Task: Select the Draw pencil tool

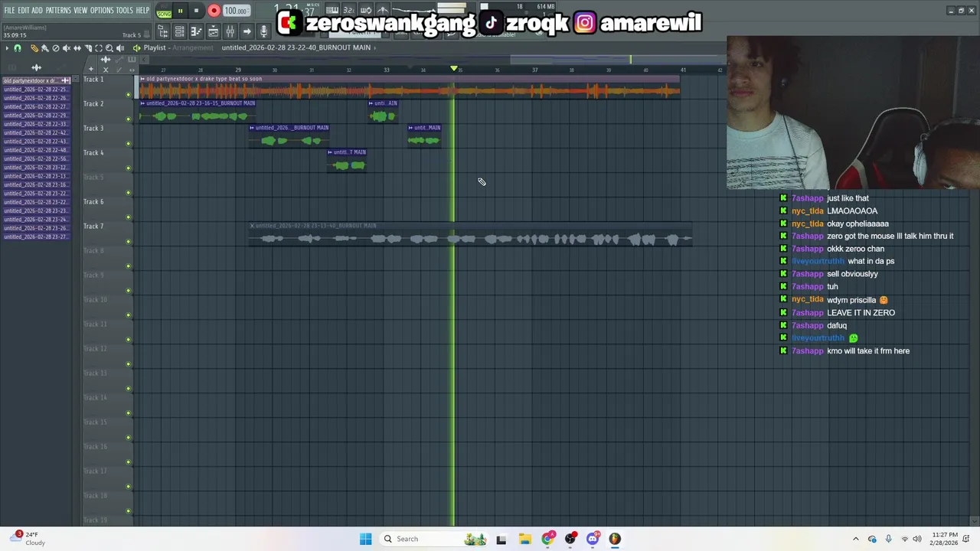Action: pos(34,48)
